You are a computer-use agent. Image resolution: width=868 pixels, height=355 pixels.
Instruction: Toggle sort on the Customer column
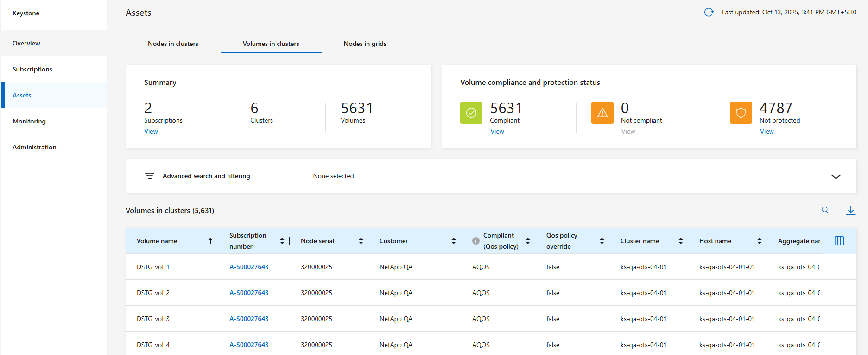click(453, 241)
